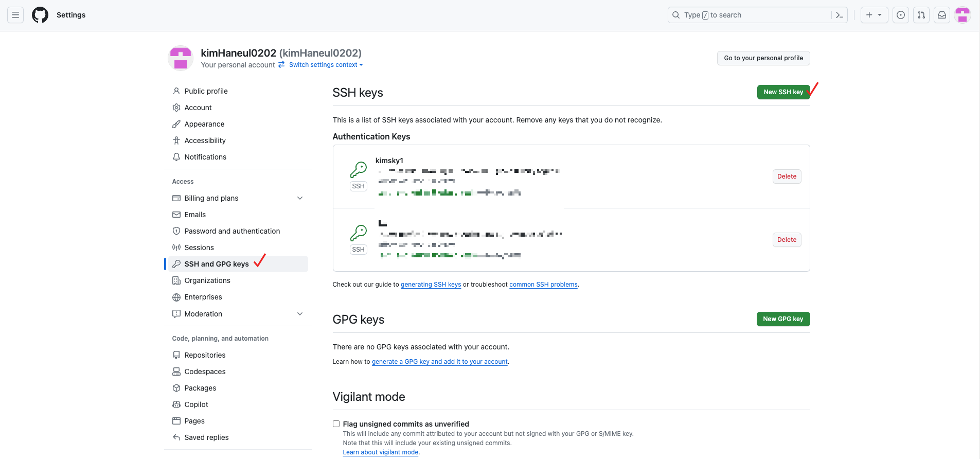
Task: Click the Emails envelope icon
Action: (176, 215)
